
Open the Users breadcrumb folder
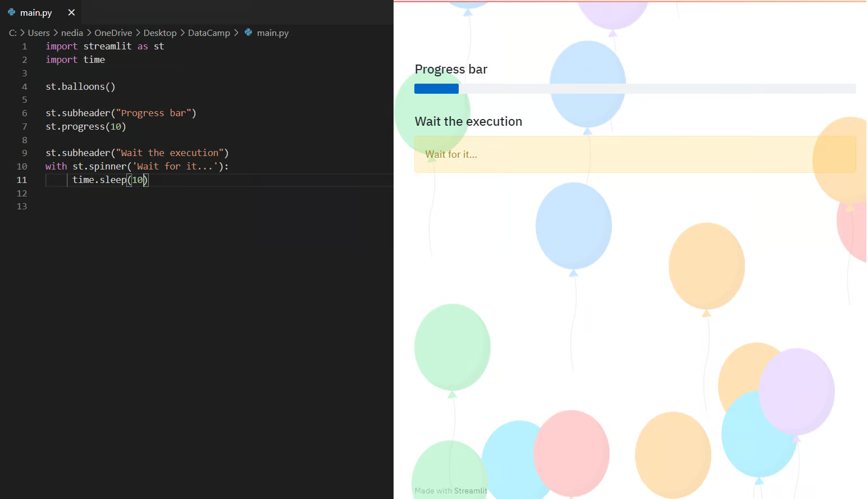tap(39, 33)
